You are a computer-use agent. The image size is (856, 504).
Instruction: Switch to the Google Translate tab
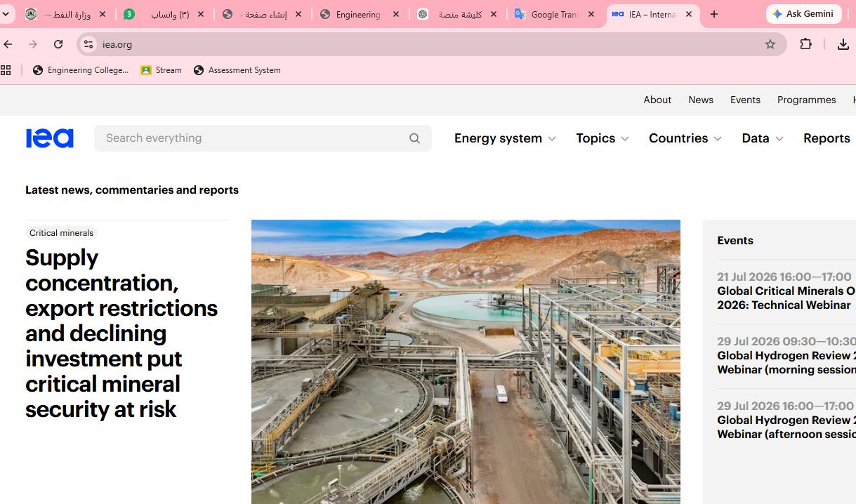[x=555, y=14]
